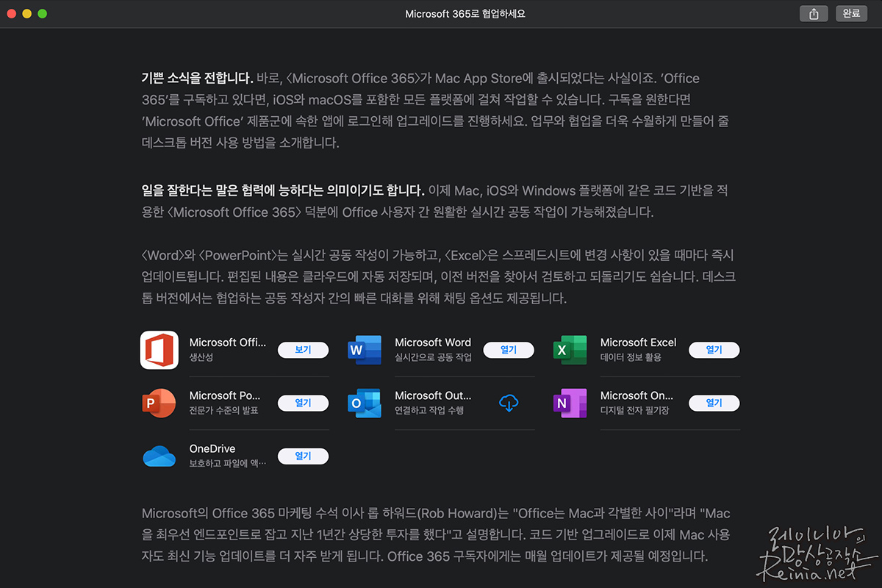Click the 전문가 수준의 발표 subtitle
The height and width of the screenshot is (588, 882).
[x=224, y=410]
